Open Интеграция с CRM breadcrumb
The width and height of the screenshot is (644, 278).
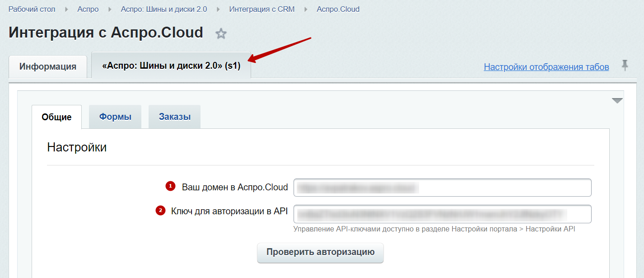(262, 9)
